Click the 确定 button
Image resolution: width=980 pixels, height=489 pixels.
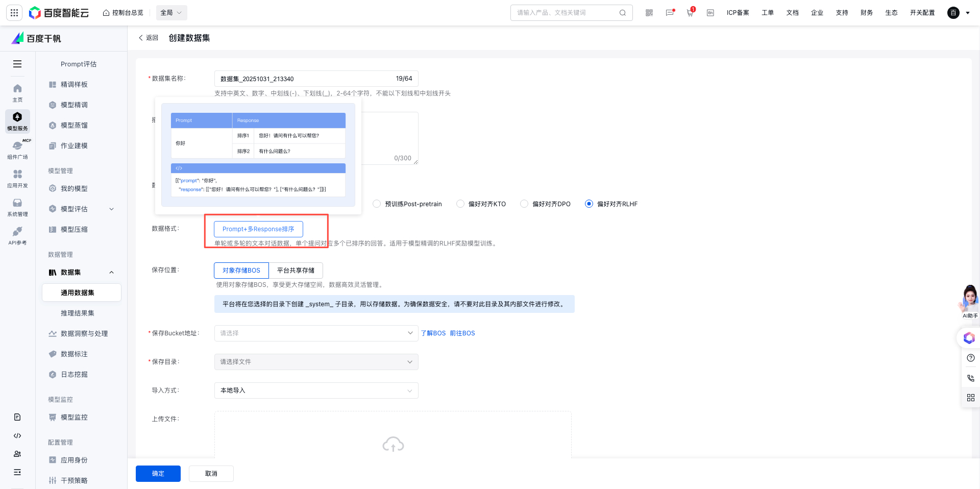(x=158, y=474)
